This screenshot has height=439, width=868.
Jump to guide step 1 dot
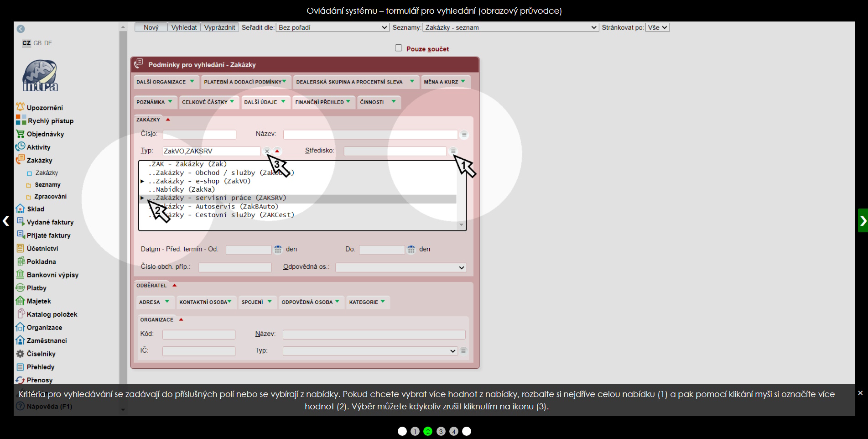(x=415, y=431)
